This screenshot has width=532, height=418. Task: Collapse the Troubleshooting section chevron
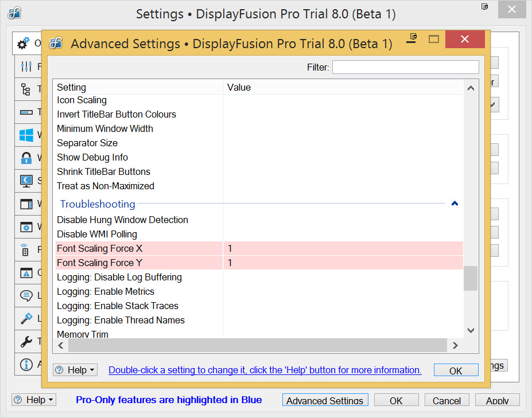tap(455, 204)
